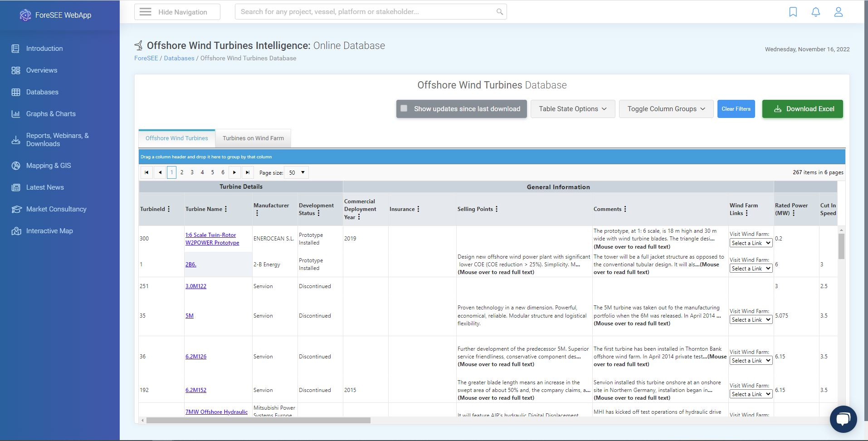Screen dimensions: 868x441
Task: Open the Mapping & GIS section
Action: tap(48, 165)
